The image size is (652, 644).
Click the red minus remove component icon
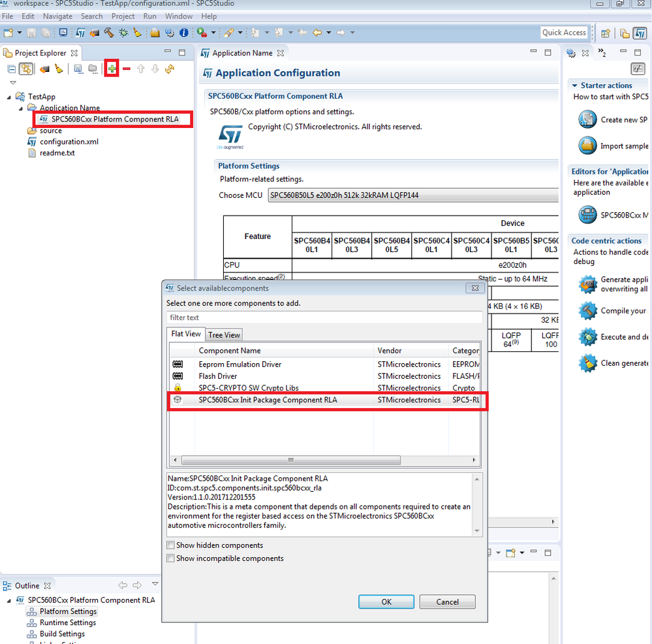point(127,69)
